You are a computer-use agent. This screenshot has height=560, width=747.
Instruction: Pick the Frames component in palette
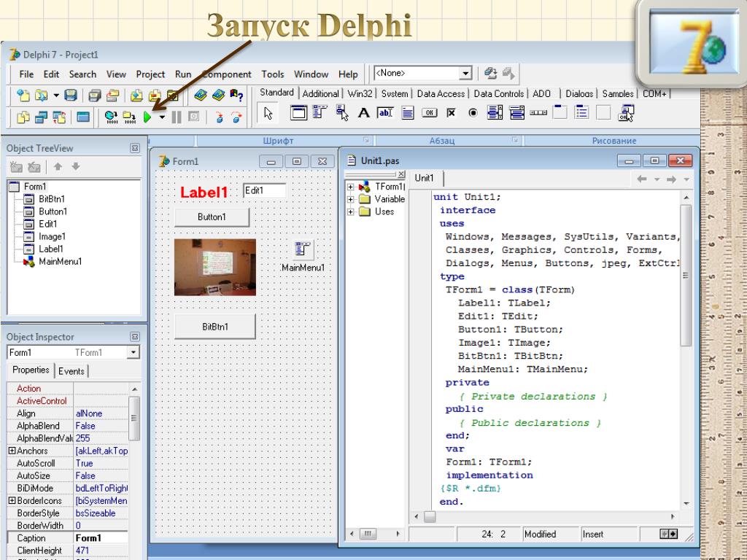tap(298, 113)
